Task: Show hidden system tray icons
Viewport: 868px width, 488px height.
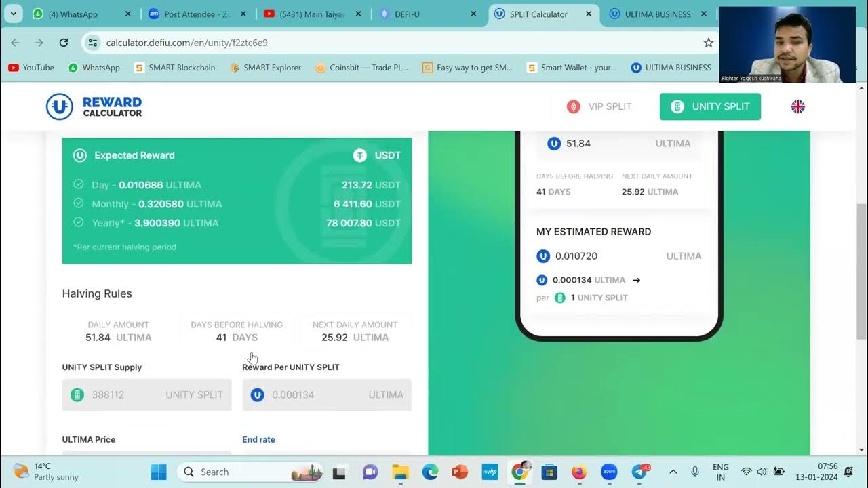Action: (673, 472)
